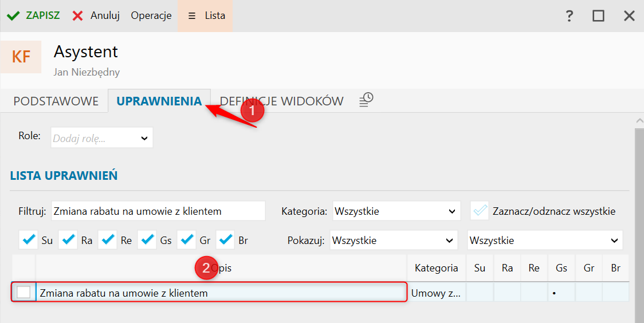Image resolution: width=644 pixels, height=323 pixels.
Task: Click the Br column header
Action: 616,268
